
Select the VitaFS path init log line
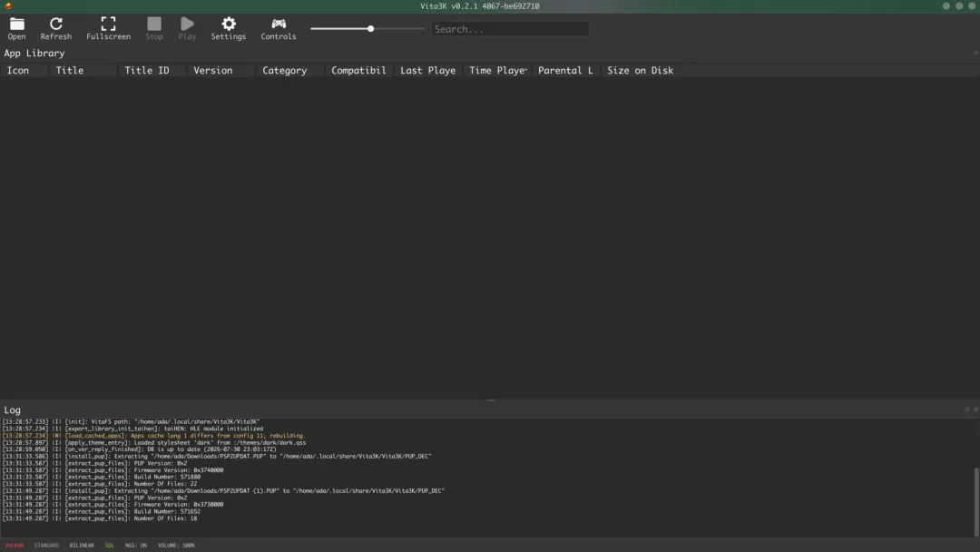[x=131, y=422]
